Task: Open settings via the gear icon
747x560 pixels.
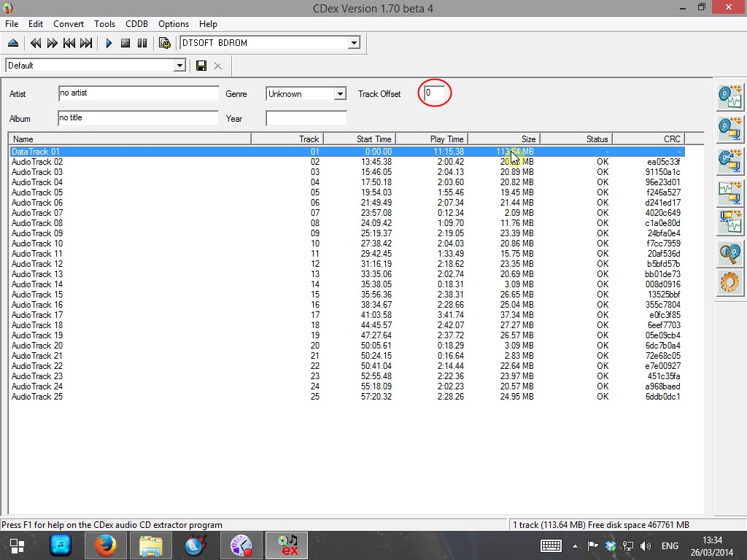Action: click(x=729, y=282)
